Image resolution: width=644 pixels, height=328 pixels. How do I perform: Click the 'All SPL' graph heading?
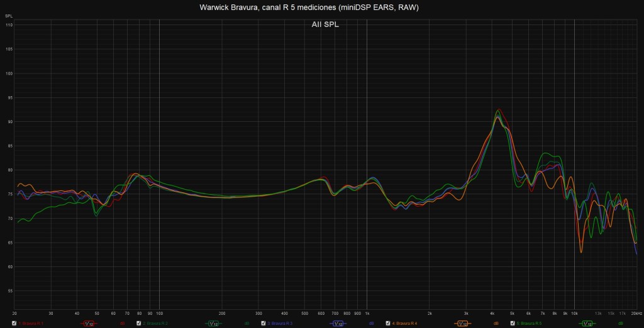pos(325,25)
